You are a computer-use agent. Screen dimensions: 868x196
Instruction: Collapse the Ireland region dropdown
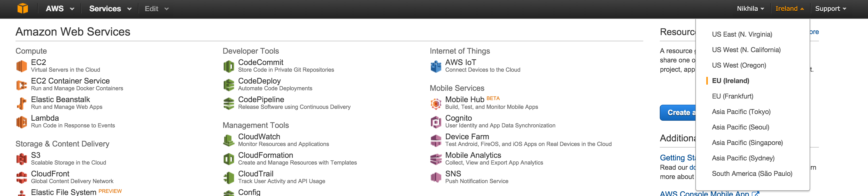789,9
